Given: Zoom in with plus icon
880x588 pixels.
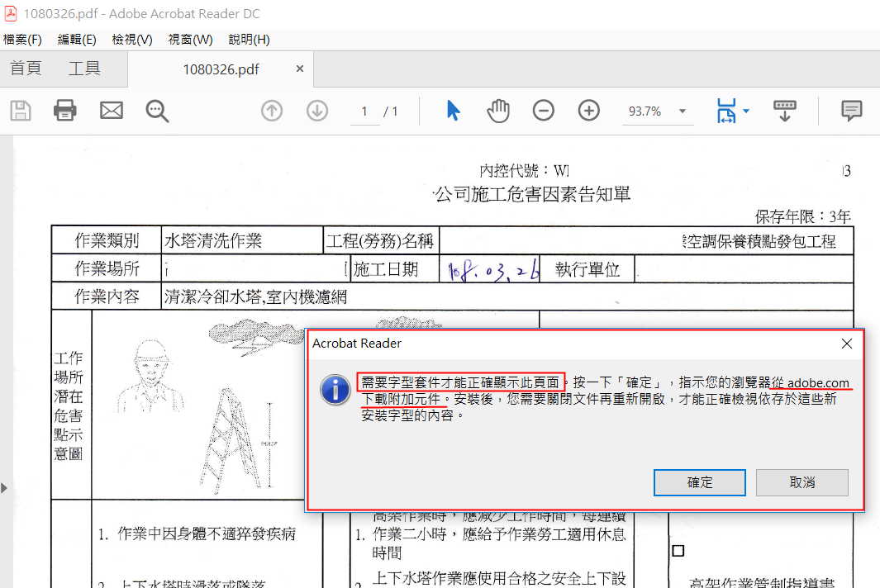Looking at the screenshot, I should click(x=588, y=111).
